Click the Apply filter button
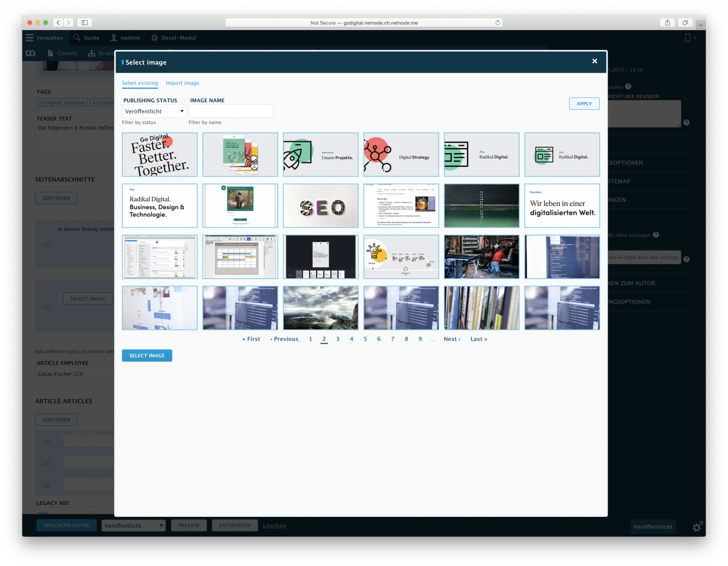The height and width of the screenshot is (566, 728). pyautogui.click(x=584, y=104)
